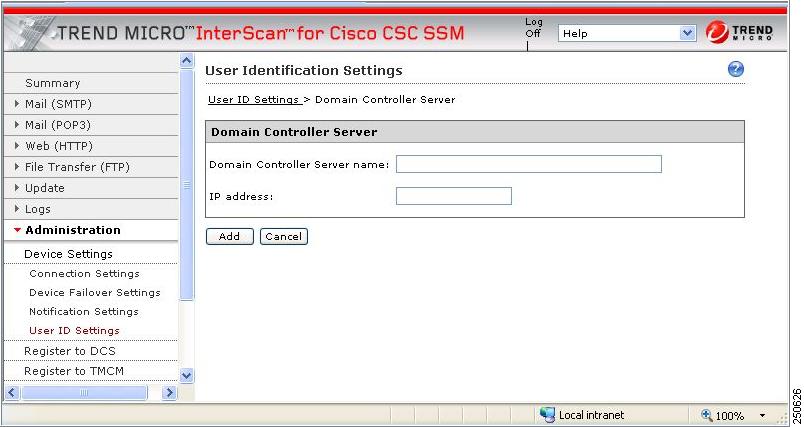The image size is (804, 427).
Task: Click the sidebar vertical scrollbar thumb
Action: point(187,185)
